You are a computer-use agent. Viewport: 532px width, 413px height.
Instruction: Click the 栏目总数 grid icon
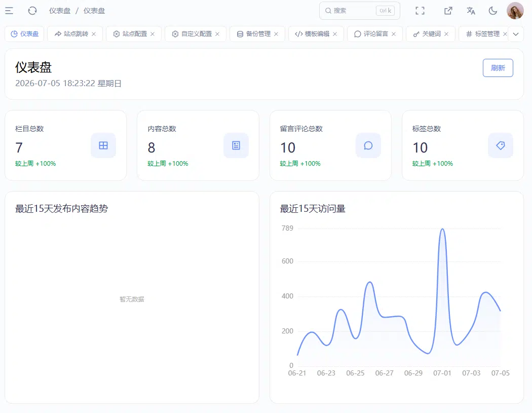pyautogui.click(x=103, y=145)
